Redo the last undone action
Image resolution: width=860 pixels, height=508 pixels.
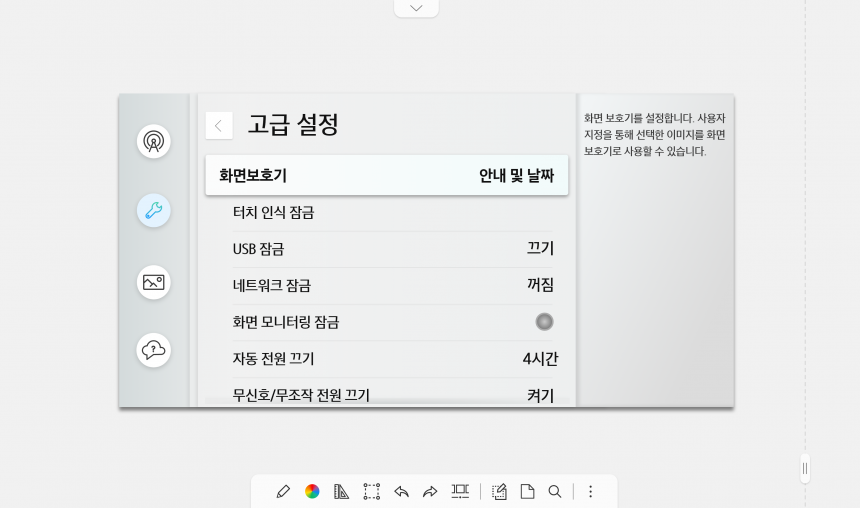pyautogui.click(x=430, y=492)
